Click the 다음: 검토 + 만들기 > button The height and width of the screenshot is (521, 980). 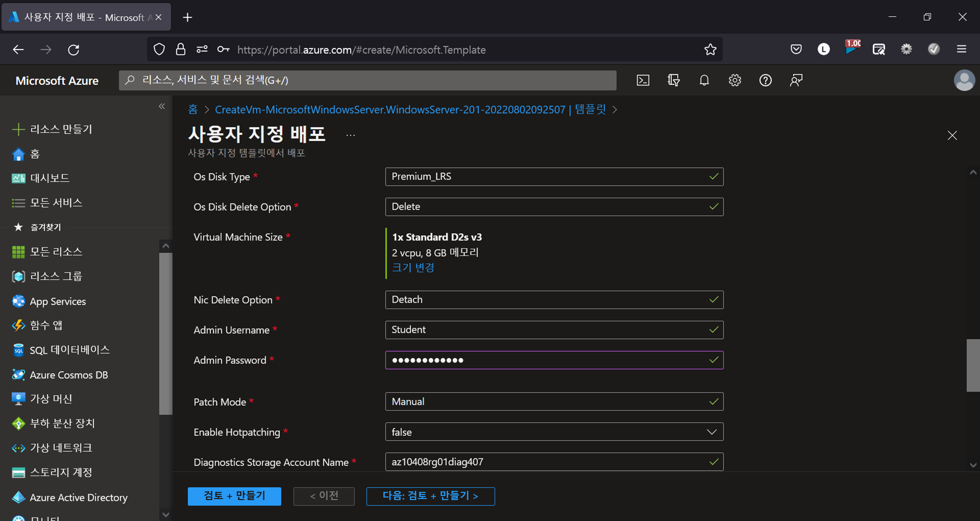pos(430,496)
